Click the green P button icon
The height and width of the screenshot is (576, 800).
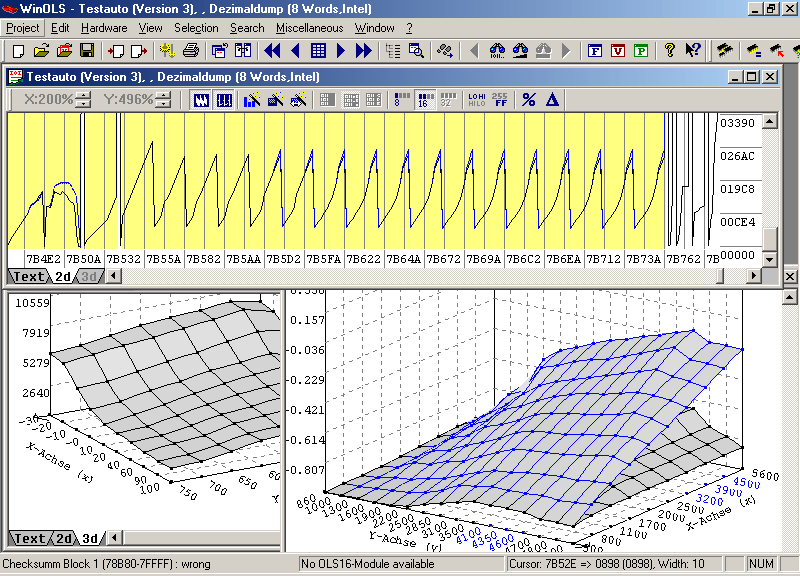click(x=640, y=50)
